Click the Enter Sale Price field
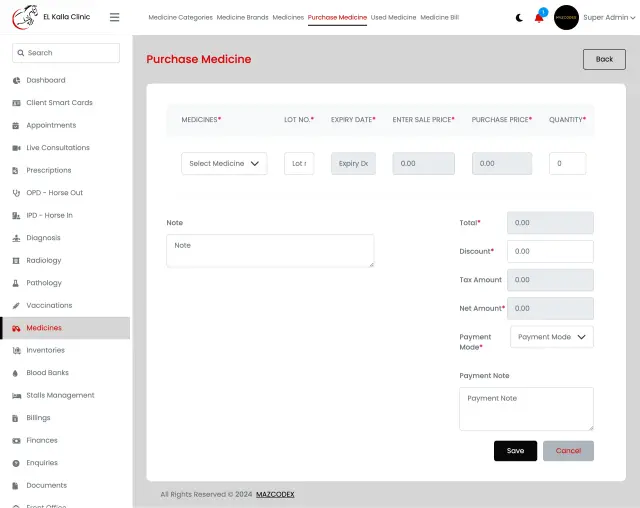Viewport: 640px width, 508px height. [423, 164]
